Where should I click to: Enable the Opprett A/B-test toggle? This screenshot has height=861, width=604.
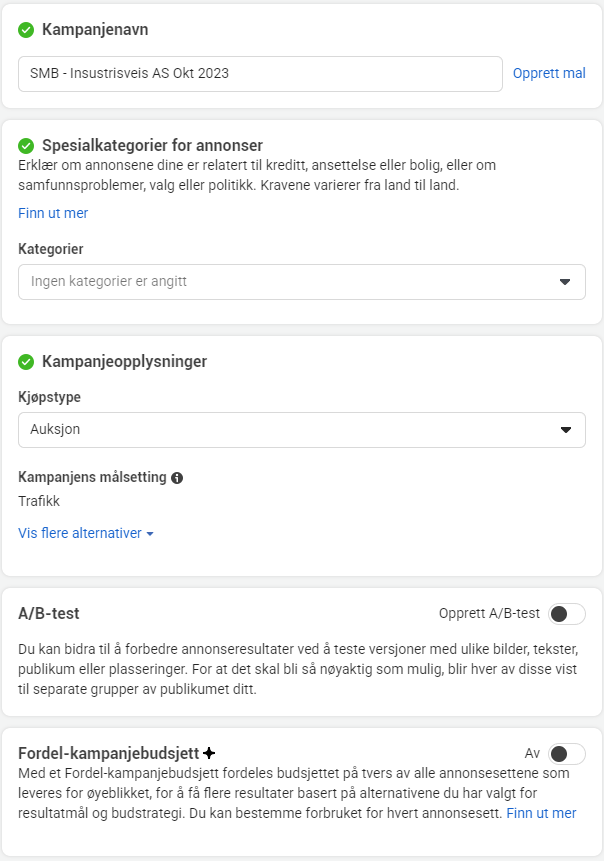coord(567,614)
